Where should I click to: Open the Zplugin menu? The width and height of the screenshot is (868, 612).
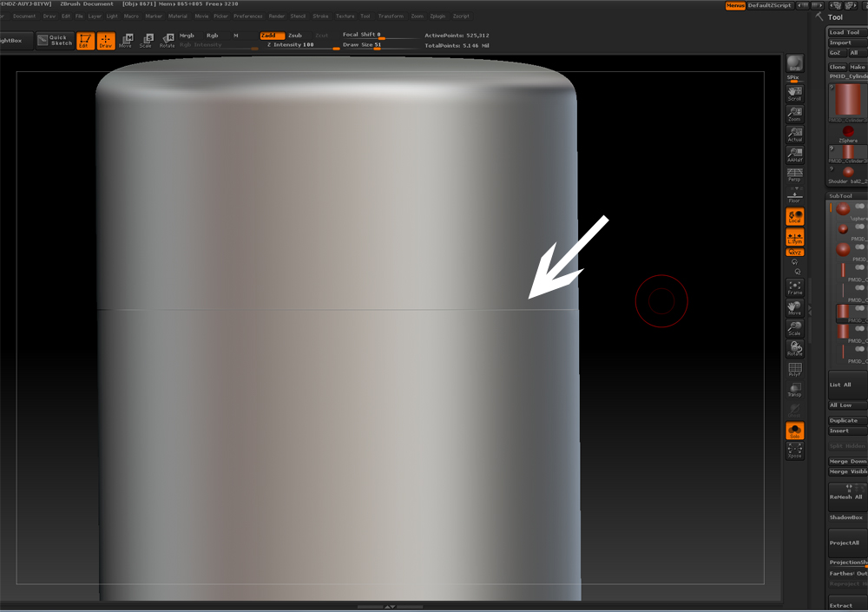coord(437,16)
